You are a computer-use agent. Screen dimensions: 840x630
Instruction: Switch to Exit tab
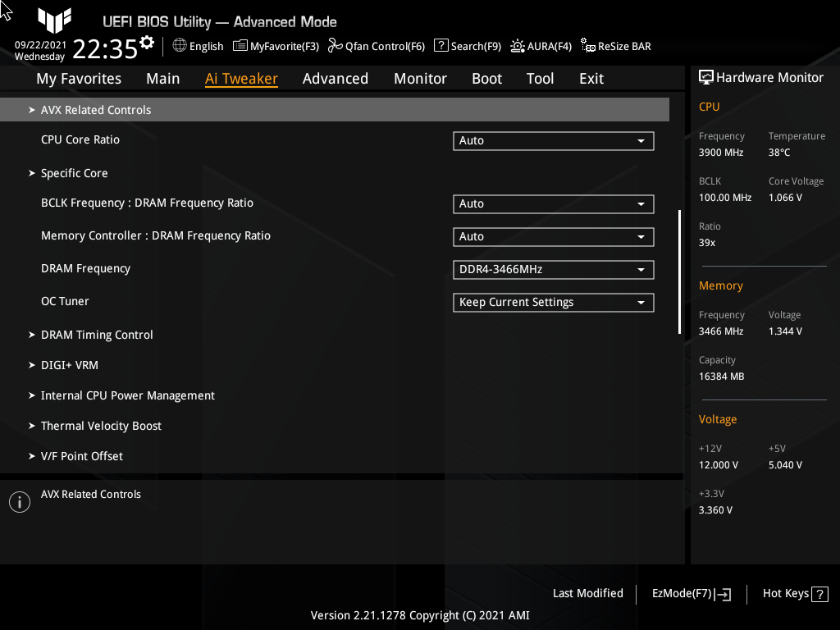click(x=591, y=79)
